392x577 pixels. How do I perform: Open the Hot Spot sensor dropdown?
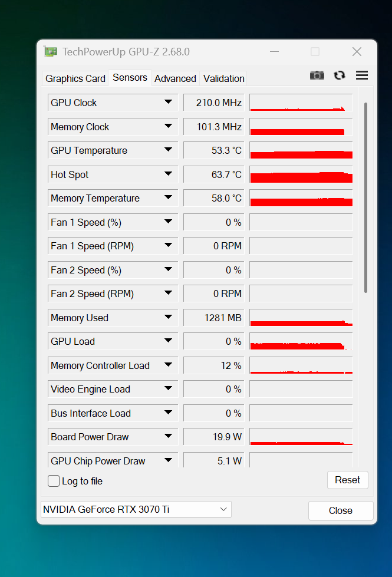pyautogui.click(x=168, y=174)
